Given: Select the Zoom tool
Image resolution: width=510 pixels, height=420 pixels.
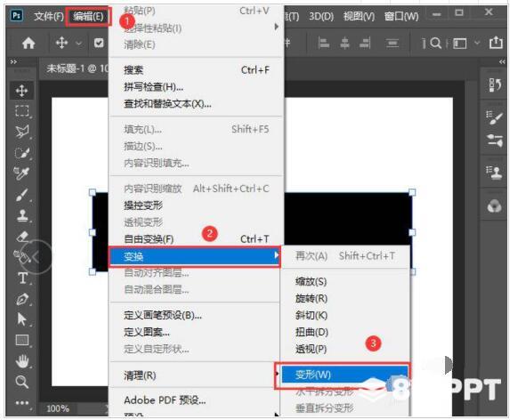Looking at the screenshot, I should click(x=21, y=382).
